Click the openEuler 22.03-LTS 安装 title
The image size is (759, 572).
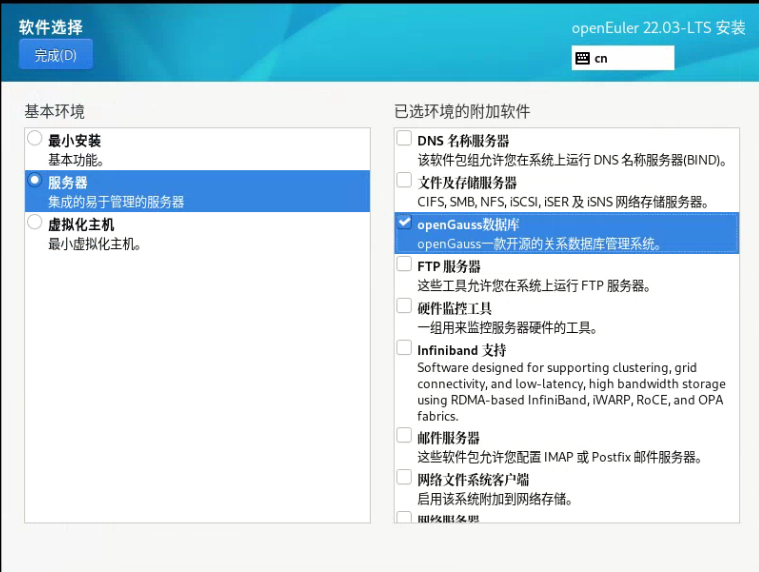(658, 28)
